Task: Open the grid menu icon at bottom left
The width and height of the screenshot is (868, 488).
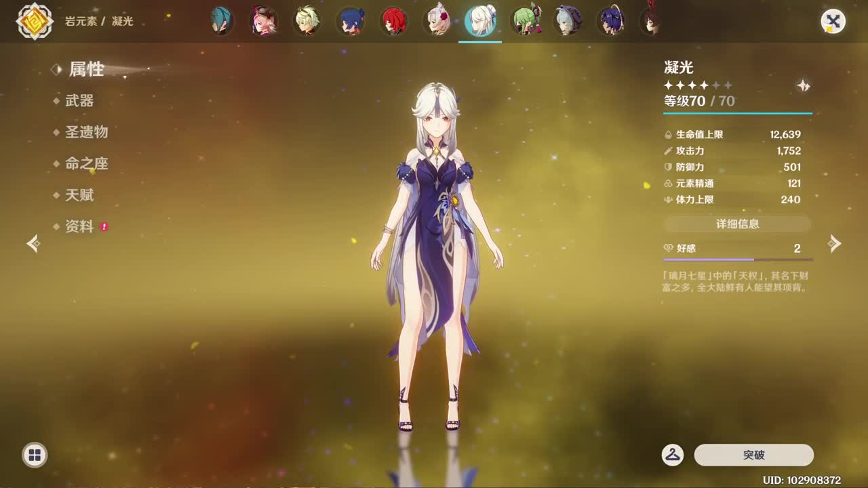Action: (x=35, y=455)
